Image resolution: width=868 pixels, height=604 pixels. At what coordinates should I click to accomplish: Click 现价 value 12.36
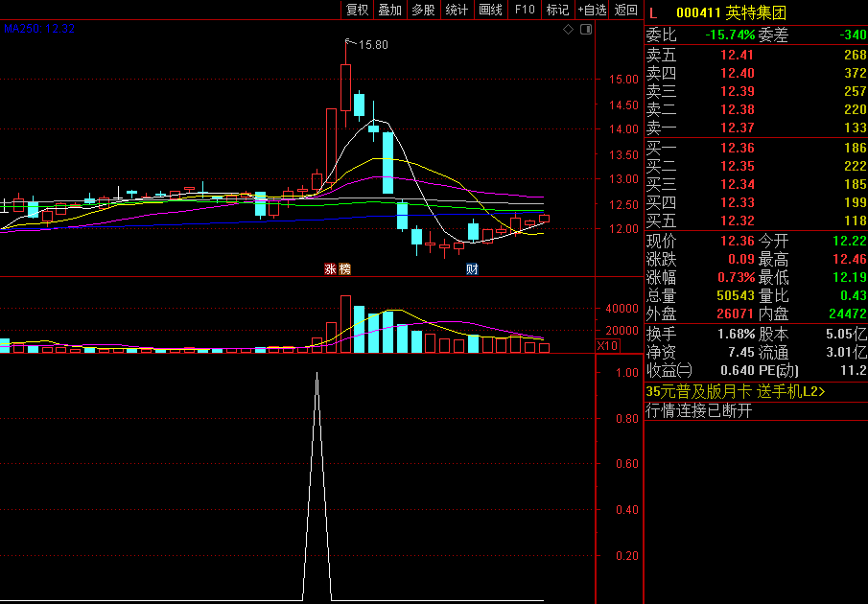point(738,241)
